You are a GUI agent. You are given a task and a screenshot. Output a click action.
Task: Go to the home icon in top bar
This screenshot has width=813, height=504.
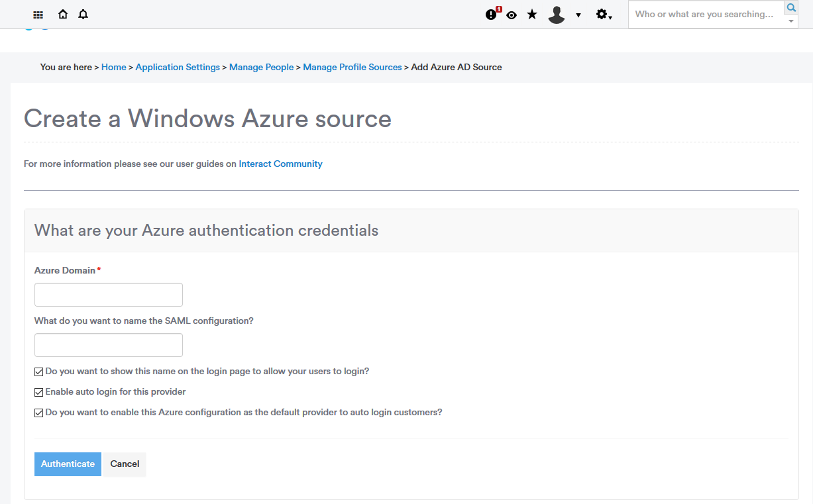pos(63,14)
